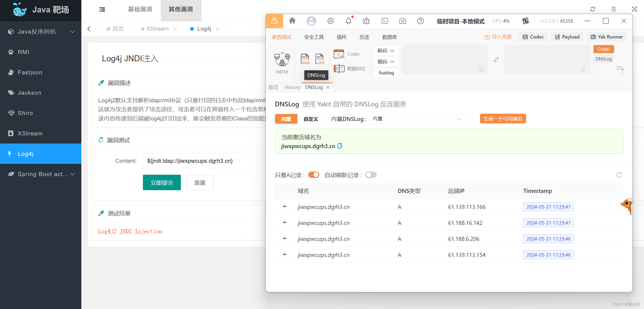Switch to the 其他漏洞 top tab

click(181, 9)
